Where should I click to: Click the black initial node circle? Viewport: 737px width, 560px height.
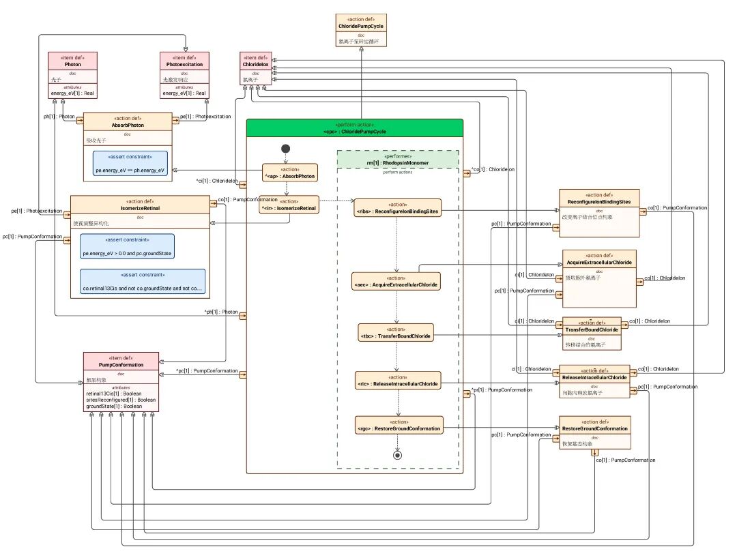pyautogui.click(x=285, y=149)
